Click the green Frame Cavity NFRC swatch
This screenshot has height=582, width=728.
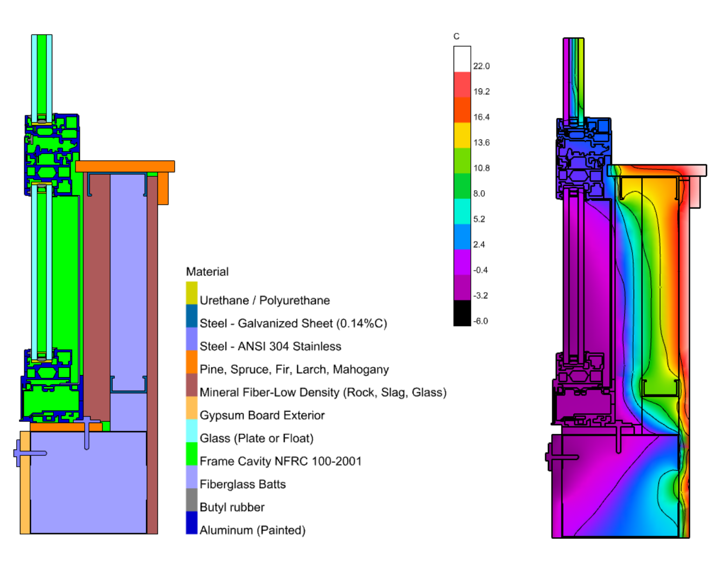(x=191, y=454)
